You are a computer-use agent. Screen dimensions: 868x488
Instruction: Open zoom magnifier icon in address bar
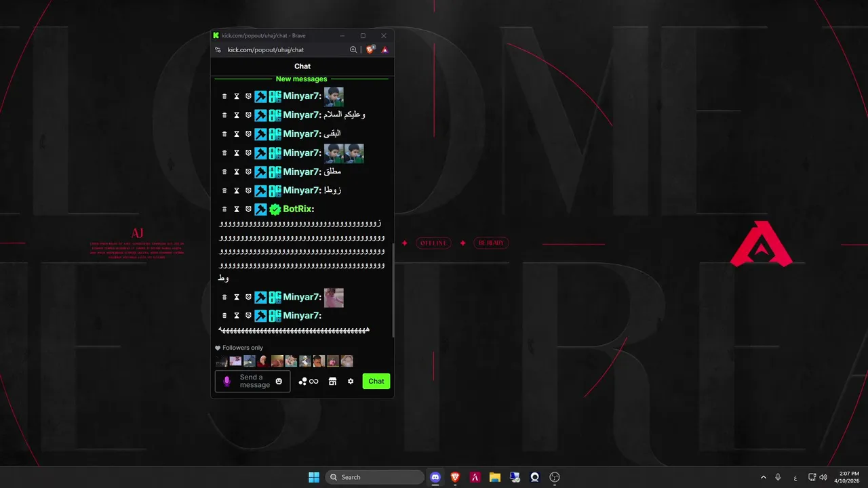353,49
